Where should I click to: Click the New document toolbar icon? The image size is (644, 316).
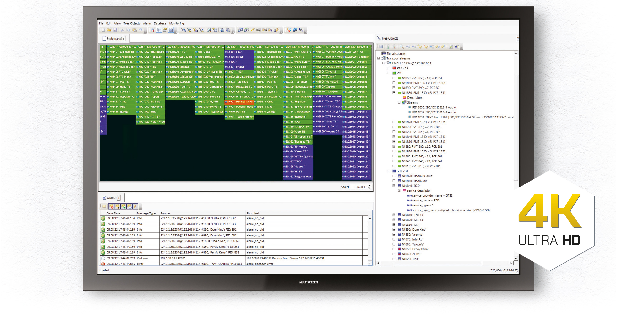[x=103, y=30]
